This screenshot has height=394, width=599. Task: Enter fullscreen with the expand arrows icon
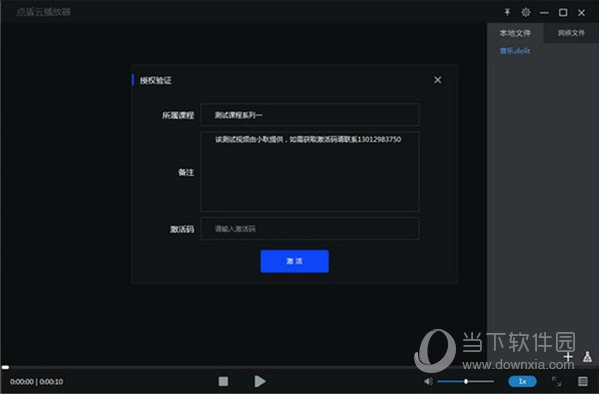[557, 381]
